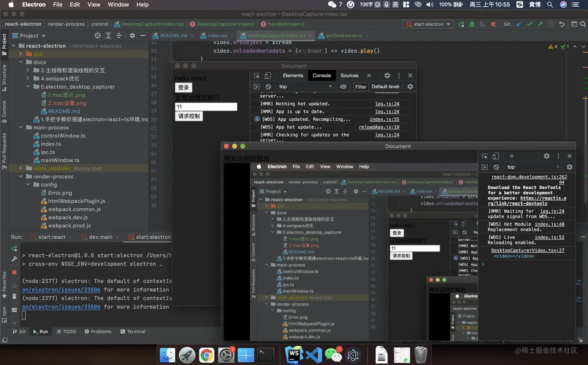
Task: Toggle device toolbar in the 模拟远程控制台 window DevTools
Action: (496, 156)
